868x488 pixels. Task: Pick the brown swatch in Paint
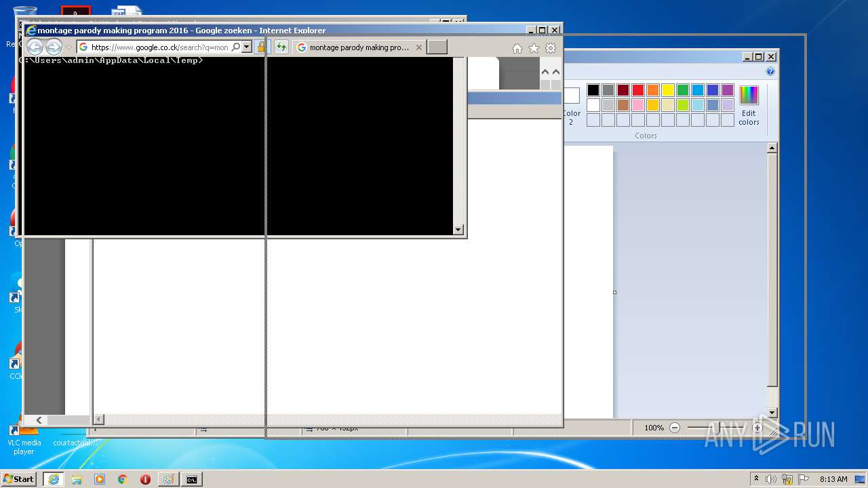(x=623, y=105)
